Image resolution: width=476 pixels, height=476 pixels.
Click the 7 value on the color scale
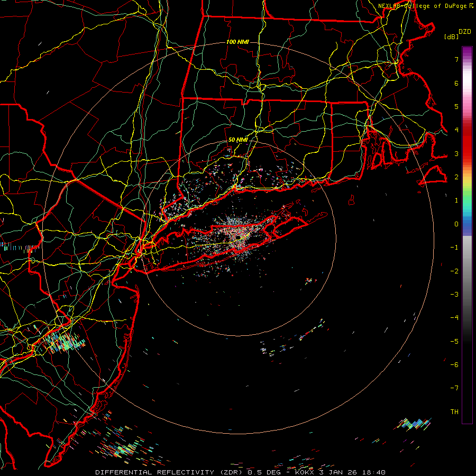click(x=456, y=59)
